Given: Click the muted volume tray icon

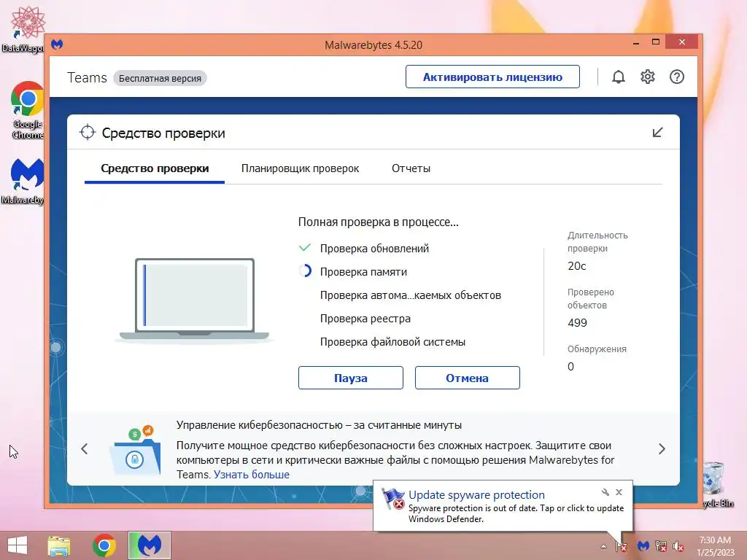Looking at the screenshot, I should tap(678, 546).
